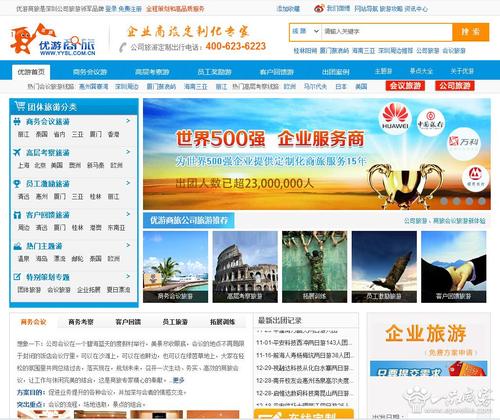500x420 pixels.
Task: Click the airplane icon beside 高层考察旅游
Action: point(17,153)
